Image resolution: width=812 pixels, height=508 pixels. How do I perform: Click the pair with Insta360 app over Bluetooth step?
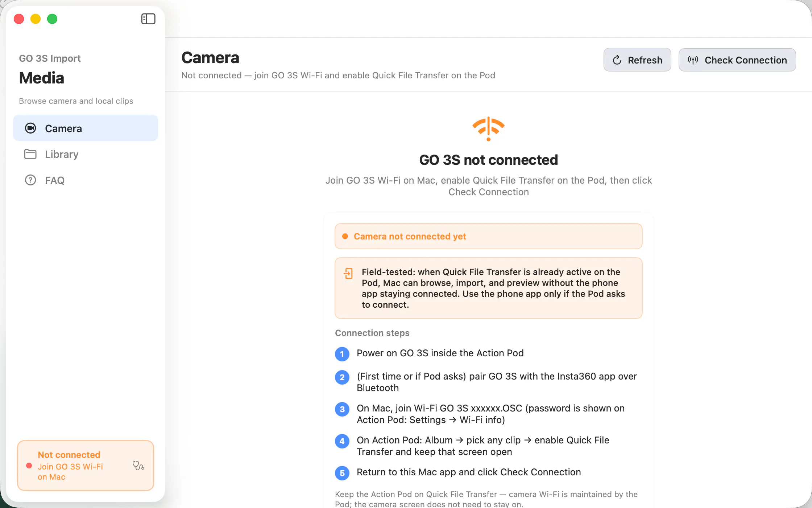[497, 382]
